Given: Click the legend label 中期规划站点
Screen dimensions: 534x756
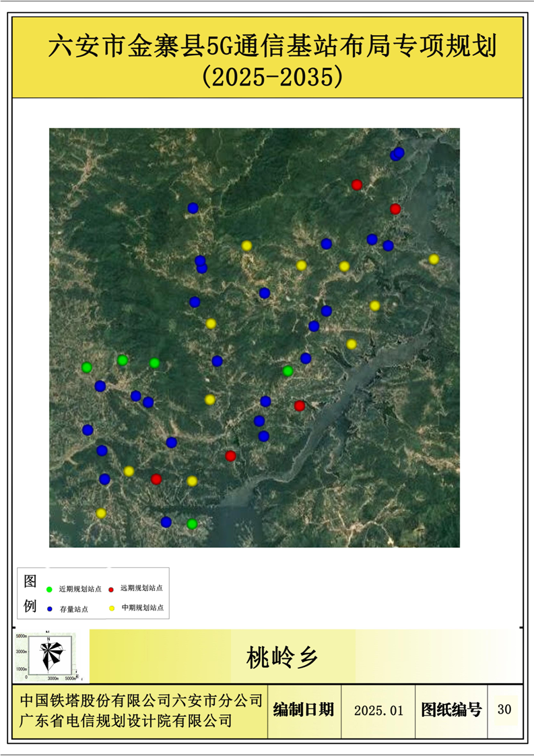Looking at the screenshot, I should pos(143,608).
